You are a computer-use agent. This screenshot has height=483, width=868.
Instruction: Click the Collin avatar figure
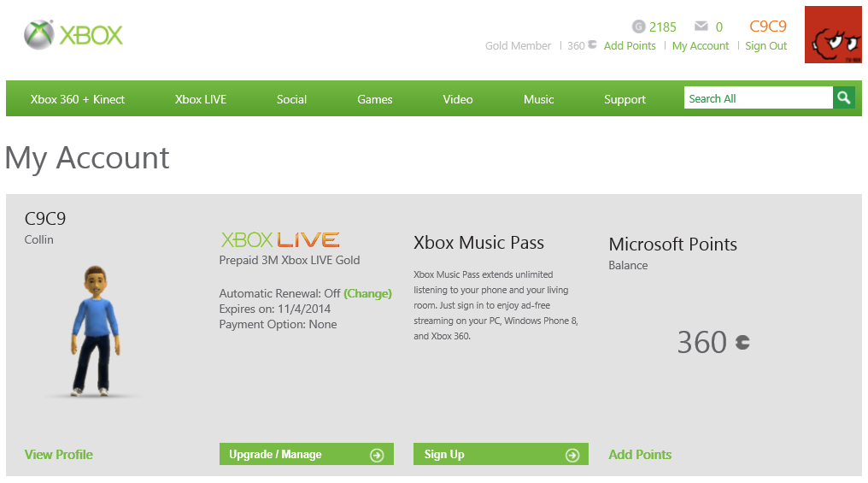[x=95, y=331]
